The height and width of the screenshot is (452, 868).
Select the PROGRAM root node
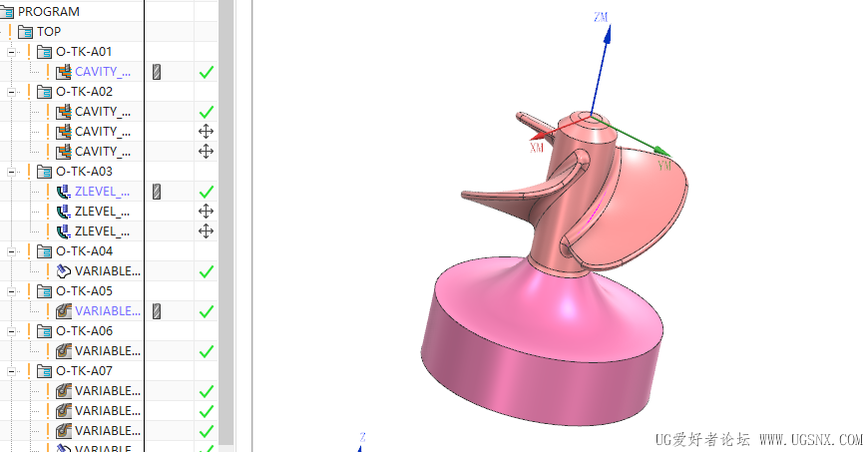[49, 12]
